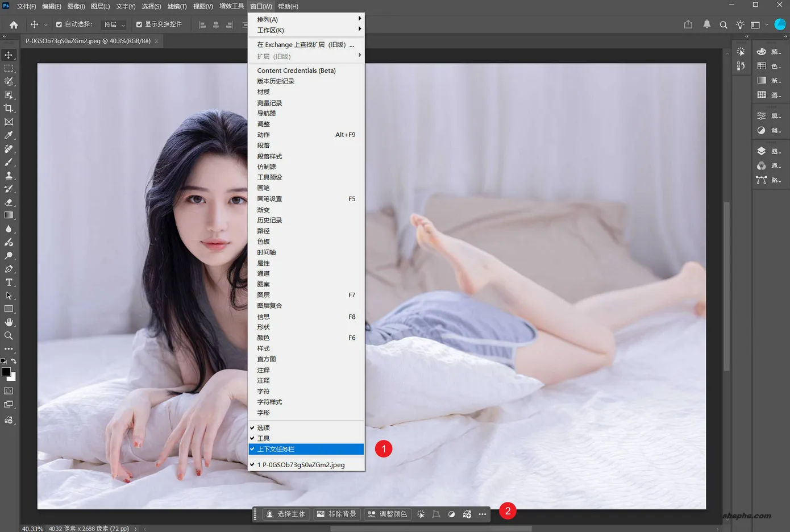Uncheck the 上下文任务栏 menu entry

(x=306, y=449)
